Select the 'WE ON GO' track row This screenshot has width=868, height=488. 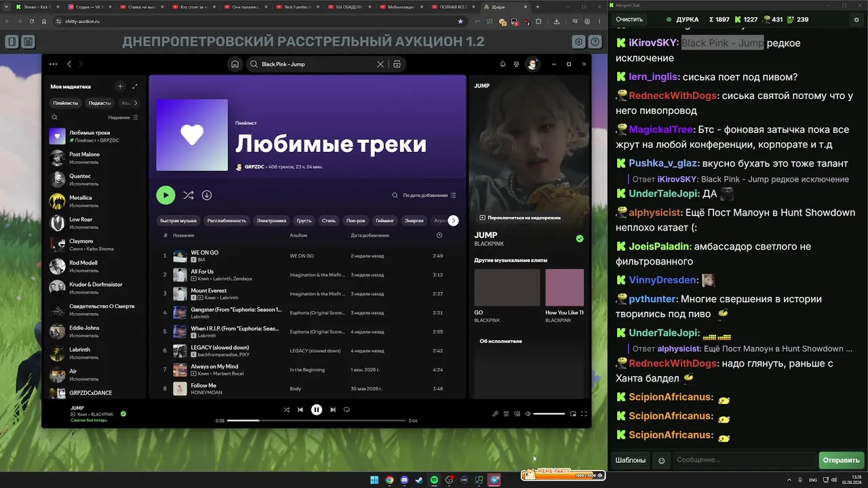[x=308, y=256]
